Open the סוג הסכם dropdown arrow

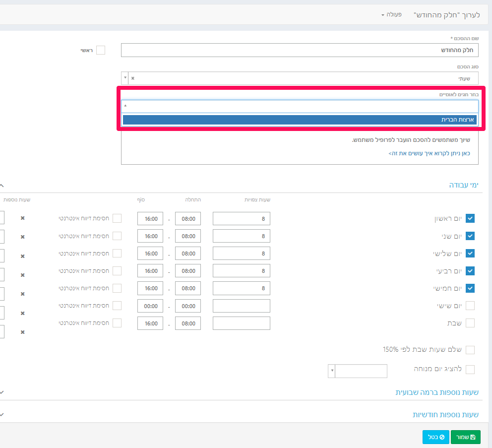[x=125, y=78]
